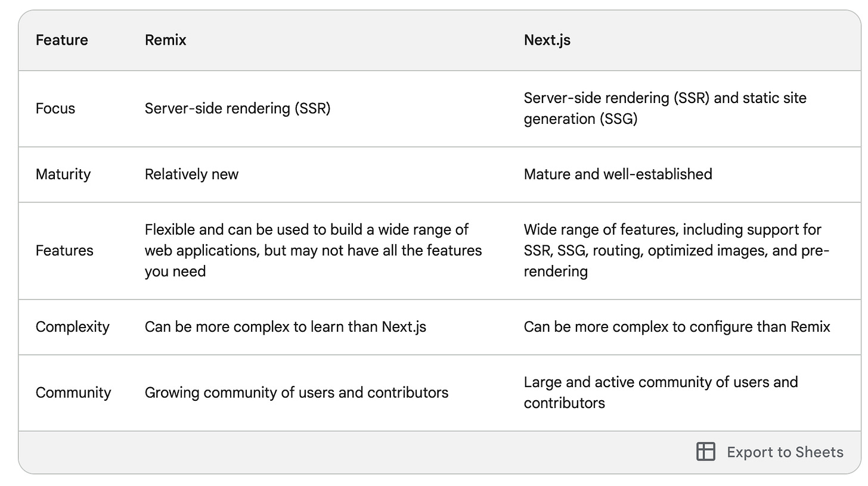Click the Community row label
This screenshot has height=486, width=868.
[73, 392]
